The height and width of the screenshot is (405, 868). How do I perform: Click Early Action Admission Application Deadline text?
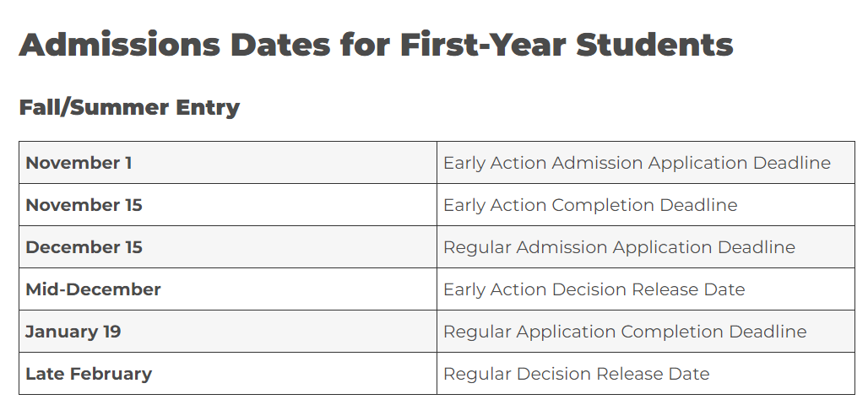point(637,163)
